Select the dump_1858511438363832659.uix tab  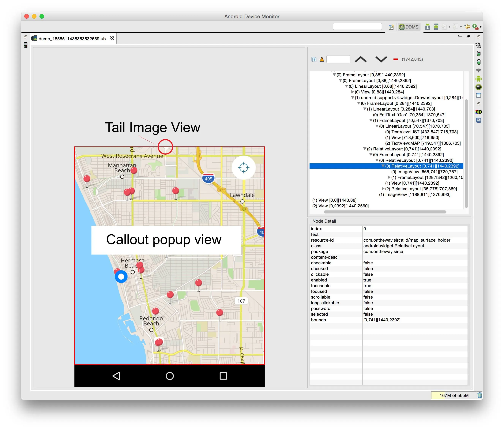tap(72, 39)
